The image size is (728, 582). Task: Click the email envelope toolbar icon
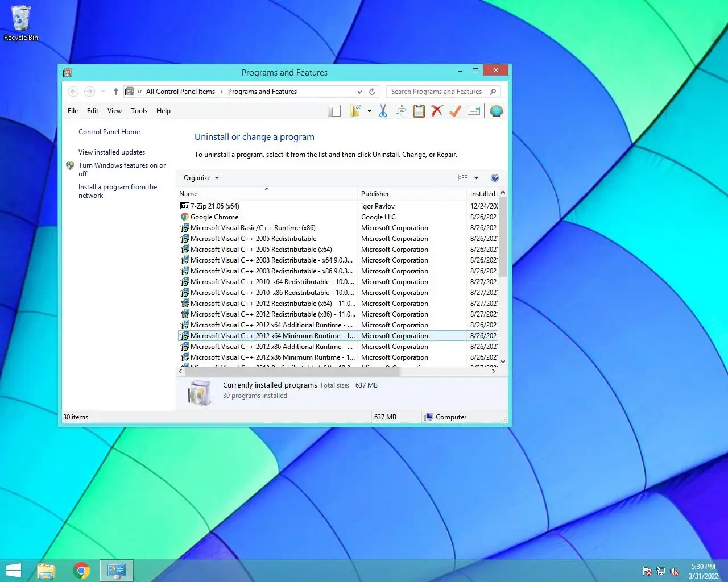[474, 111]
